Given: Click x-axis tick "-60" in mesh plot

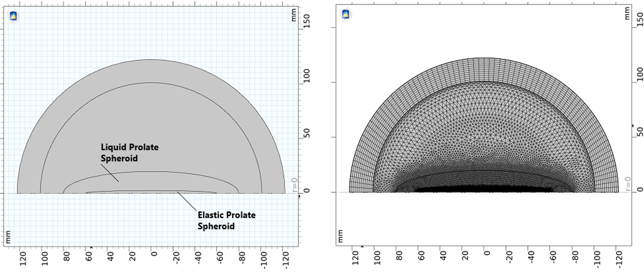Looking at the screenshot, I should point(553,257).
